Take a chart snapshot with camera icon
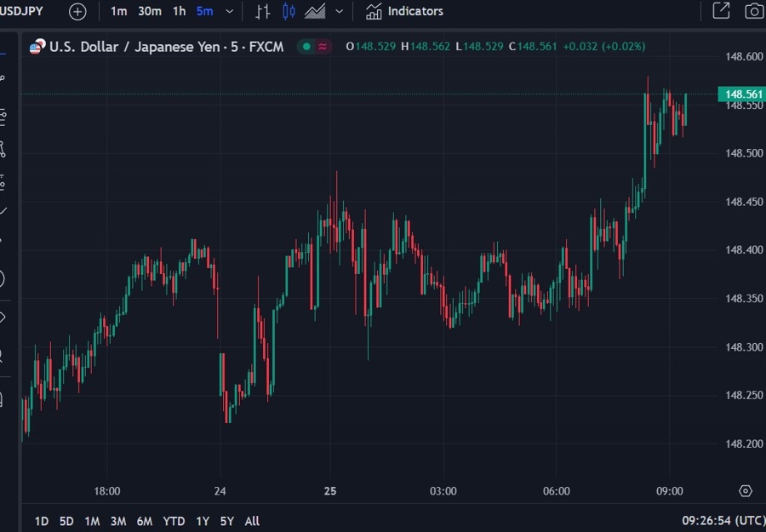This screenshot has height=532, width=766. [x=754, y=11]
